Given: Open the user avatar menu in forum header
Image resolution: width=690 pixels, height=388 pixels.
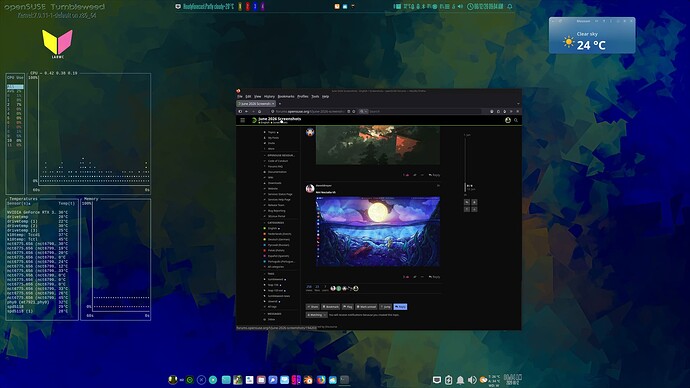Looking at the screenshot, I should pos(508,120).
